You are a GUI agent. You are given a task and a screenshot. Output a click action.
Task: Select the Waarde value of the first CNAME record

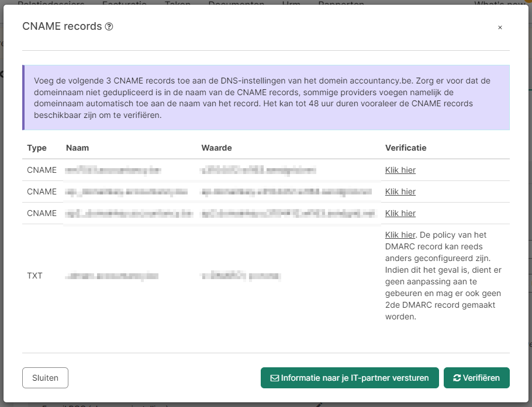pyautogui.click(x=257, y=171)
